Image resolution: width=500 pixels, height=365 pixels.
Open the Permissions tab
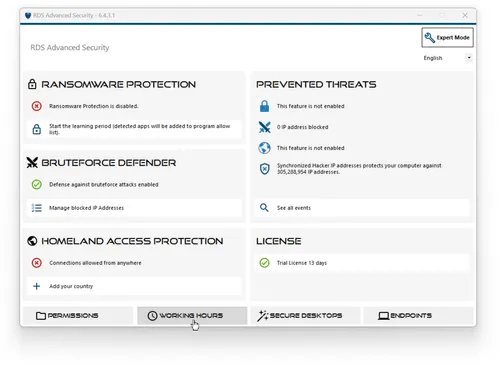78,315
